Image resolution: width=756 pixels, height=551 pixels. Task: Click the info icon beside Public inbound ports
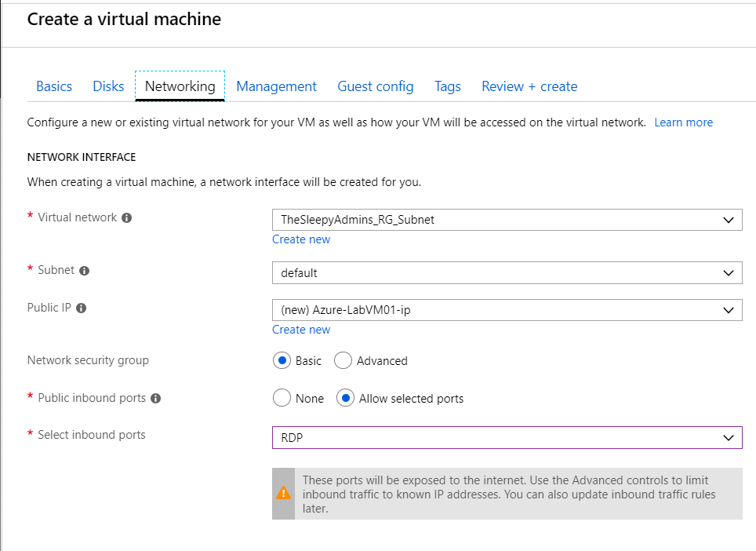click(155, 399)
